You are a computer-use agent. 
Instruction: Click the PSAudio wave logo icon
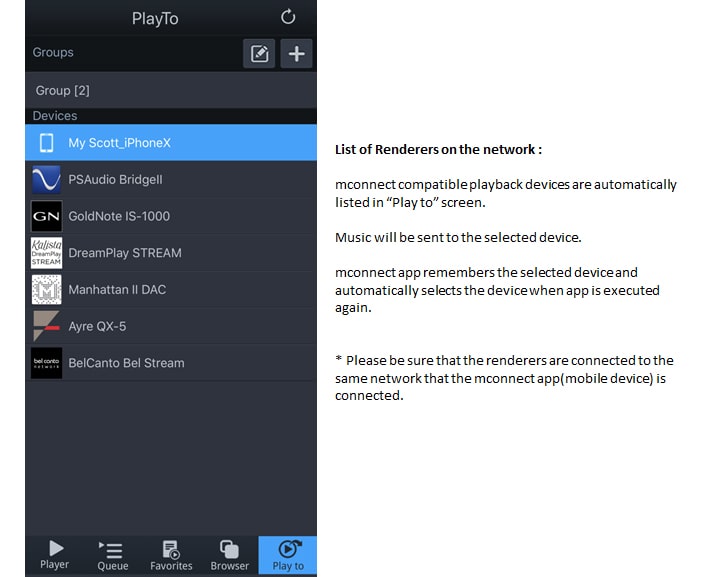[46, 179]
